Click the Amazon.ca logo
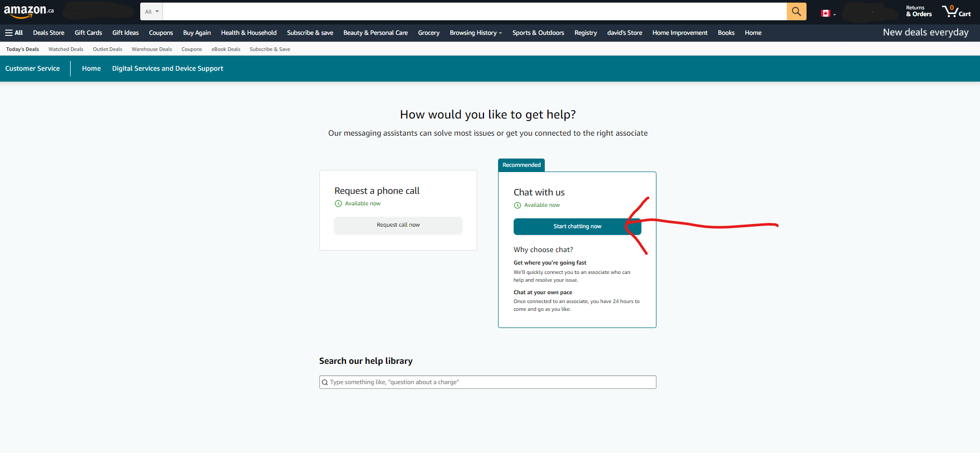 (29, 11)
